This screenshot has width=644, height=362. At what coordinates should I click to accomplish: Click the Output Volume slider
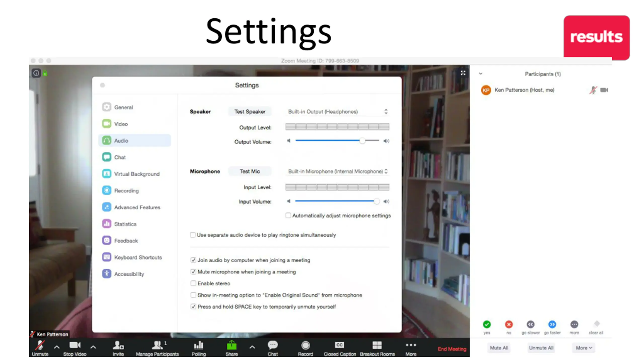pos(337,141)
